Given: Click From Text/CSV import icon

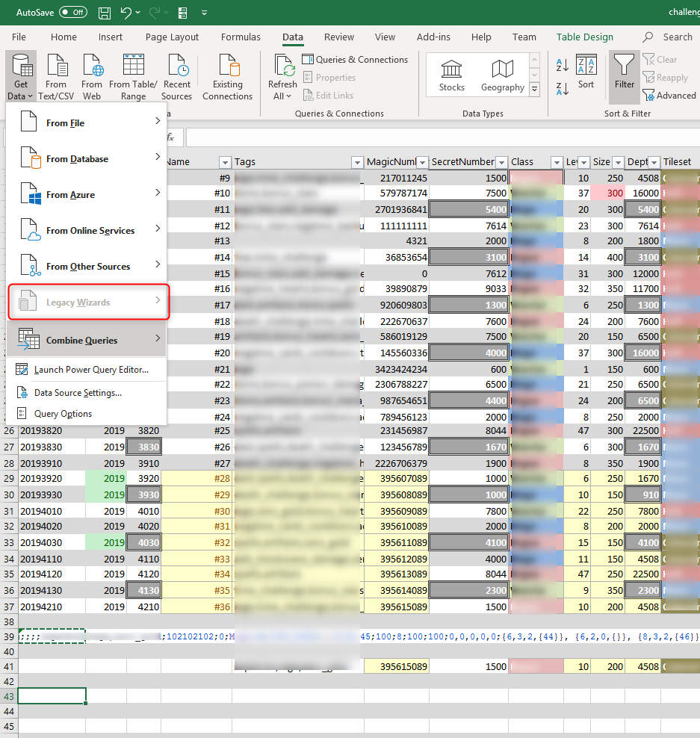Looking at the screenshot, I should click(56, 77).
